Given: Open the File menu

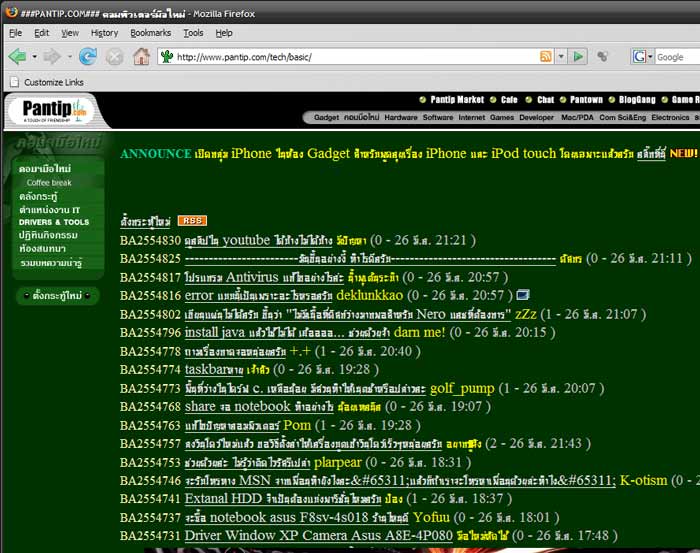Looking at the screenshot, I should (x=16, y=33).
